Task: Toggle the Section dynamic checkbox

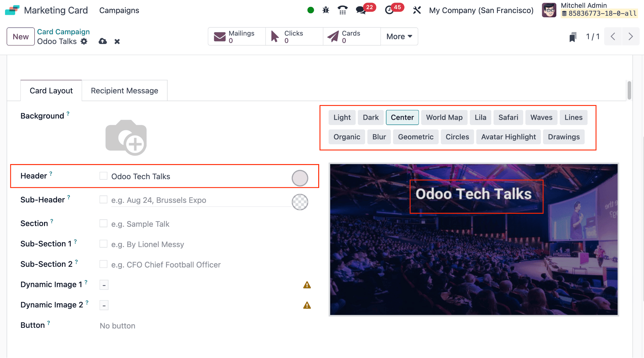Action: pos(103,223)
